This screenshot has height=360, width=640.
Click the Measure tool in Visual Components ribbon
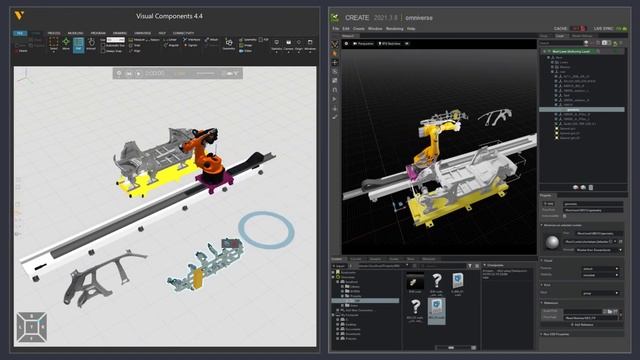pyautogui.click(x=136, y=40)
